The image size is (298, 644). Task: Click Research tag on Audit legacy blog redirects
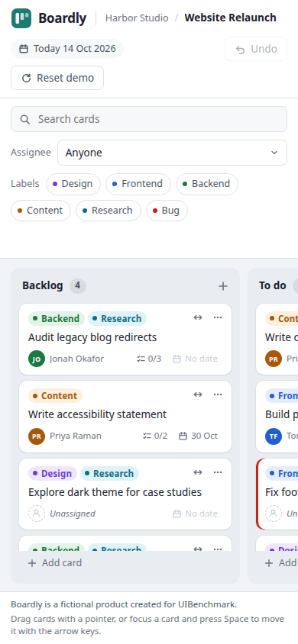click(x=117, y=319)
